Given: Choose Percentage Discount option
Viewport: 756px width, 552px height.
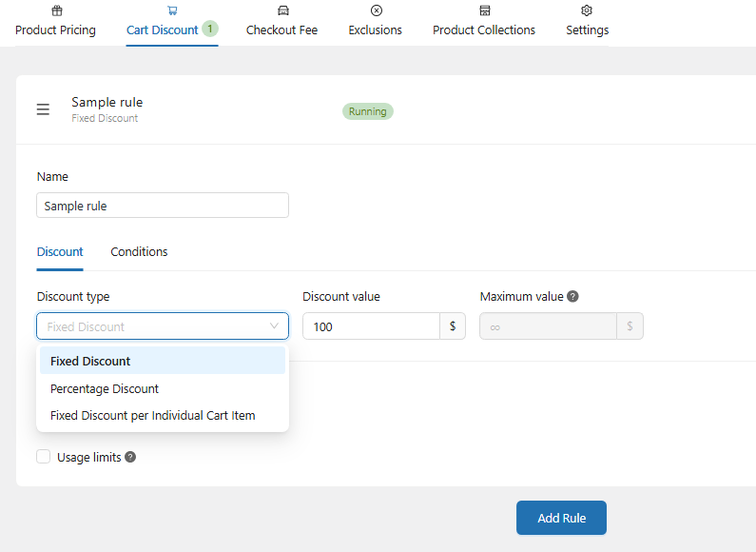Looking at the screenshot, I should [163, 388].
